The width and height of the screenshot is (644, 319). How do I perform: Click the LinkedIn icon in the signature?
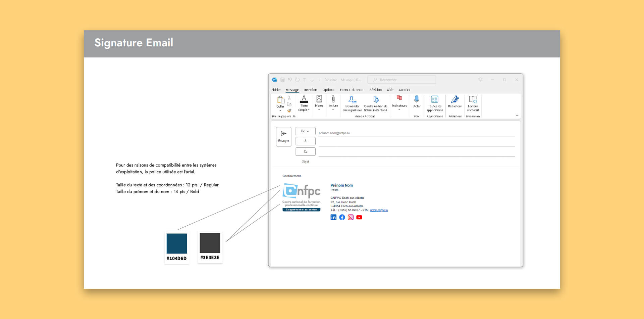click(333, 217)
